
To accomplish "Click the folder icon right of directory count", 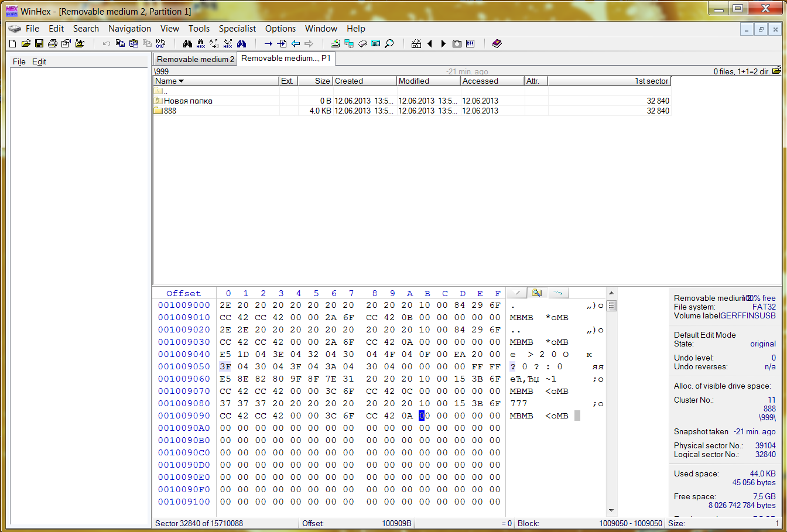I will (x=776, y=71).
